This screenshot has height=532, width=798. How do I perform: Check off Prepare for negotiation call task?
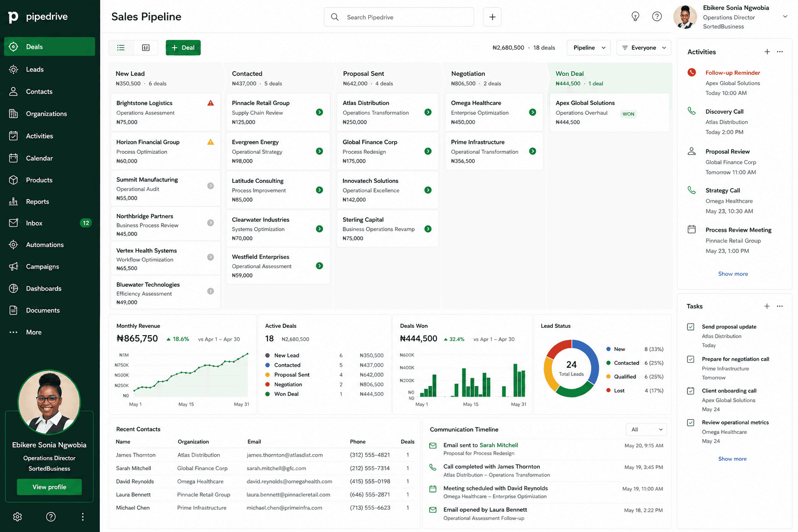(x=690, y=359)
